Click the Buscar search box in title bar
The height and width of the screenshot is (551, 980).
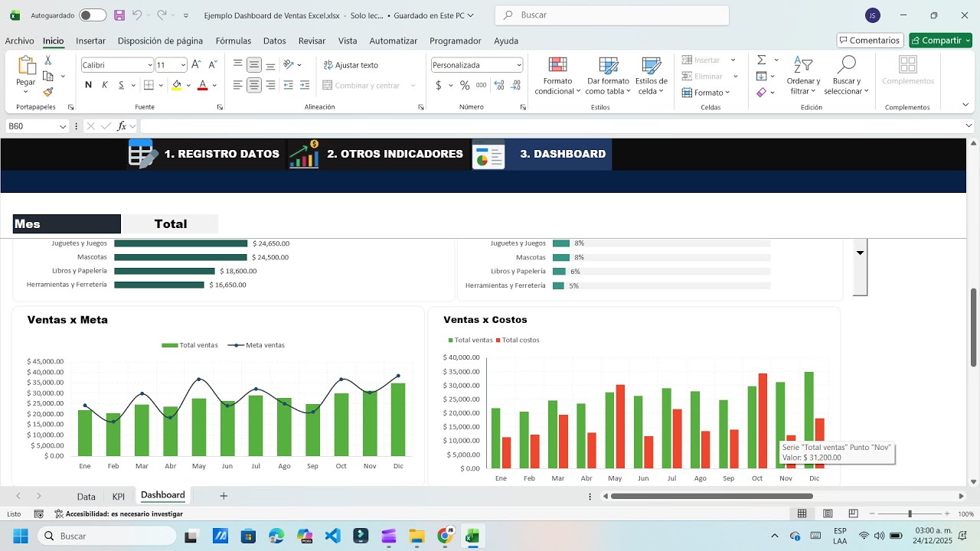point(612,15)
